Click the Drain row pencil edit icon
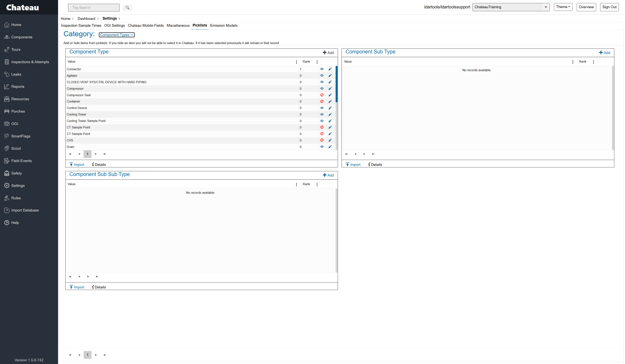The image size is (625, 364). 330,147
